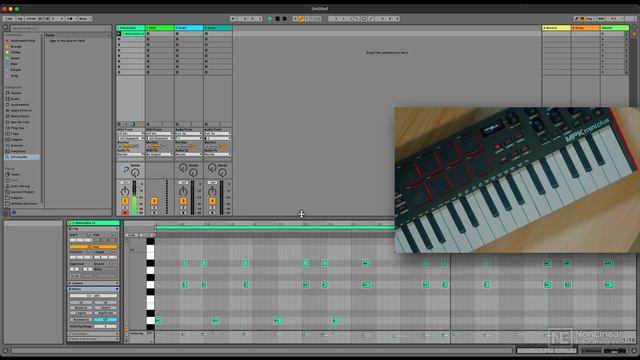The image size is (640, 360).
Task: Open Audio From dropdown on 3 Audio track
Action: click(189, 133)
